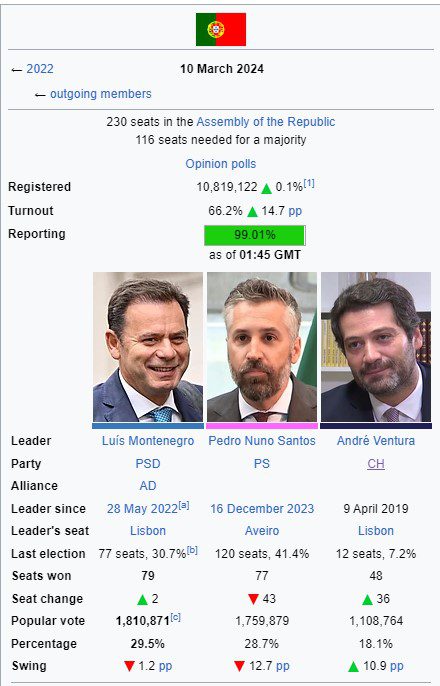Click the pink PS party color bar
This screenshot has width=440, height=686.
[262, 426]
